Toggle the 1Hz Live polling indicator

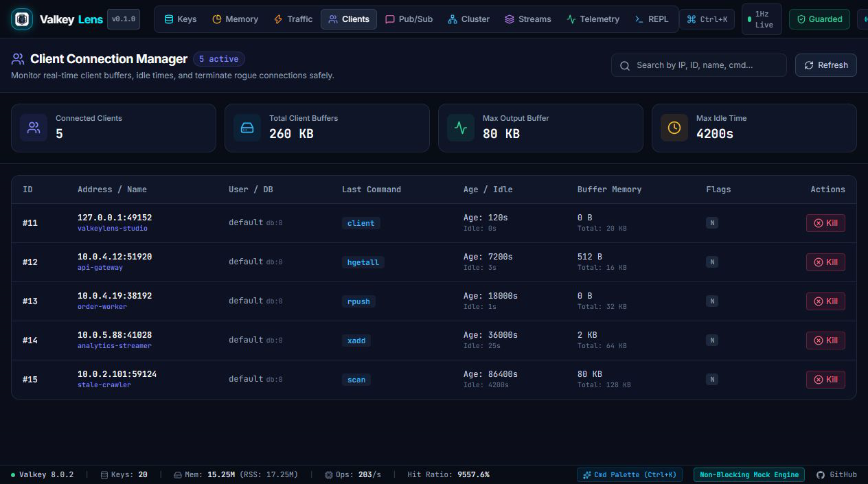[x=762, y=19]
